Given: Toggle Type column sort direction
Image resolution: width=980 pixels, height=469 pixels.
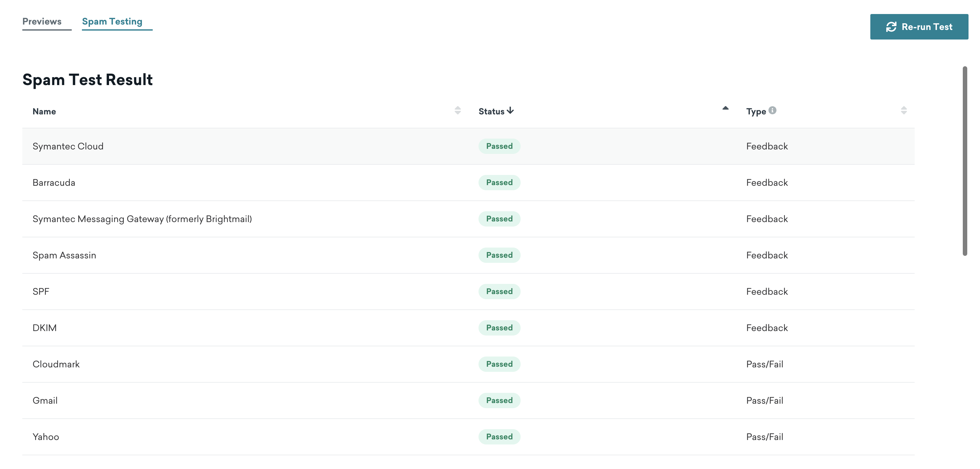Looking at the screenshot, I should 905,111.
